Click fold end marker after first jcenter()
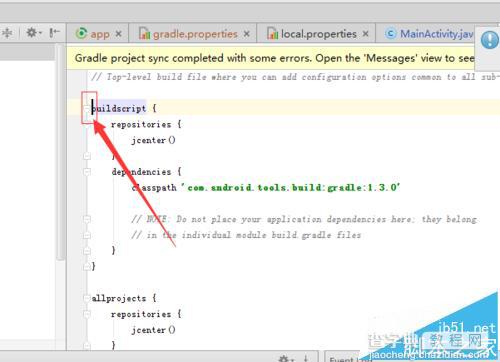Image resolution: width=500 pixels, height=362 pixels. (x=87, y=156)
